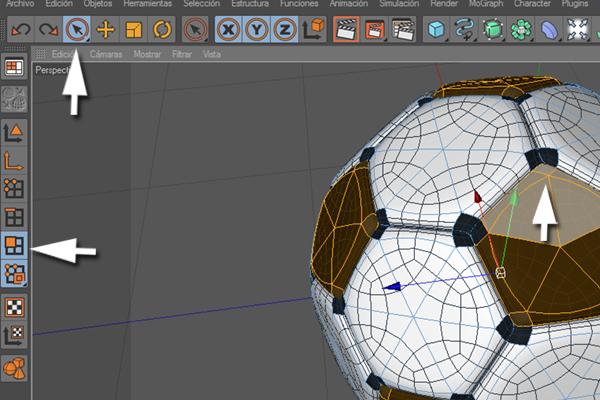The image size is (600, 400).
Task: Open the Simulación menu
Action: (x=399, y=4)
